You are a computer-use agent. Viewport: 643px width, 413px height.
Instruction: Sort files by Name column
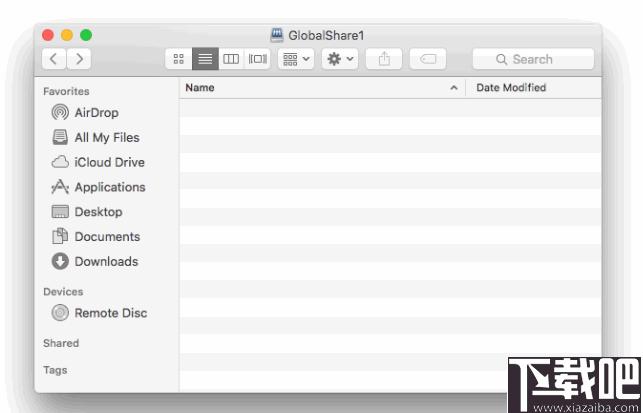[x=200, y=88]
